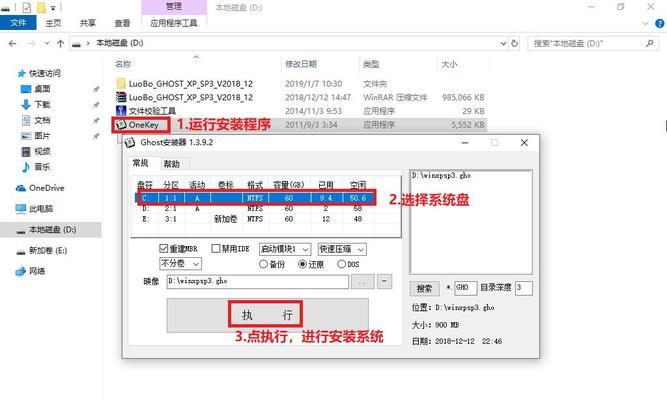The image size is (667, 400).
Task: Select OneDrive in navigation pane
Action: point(46,188)
